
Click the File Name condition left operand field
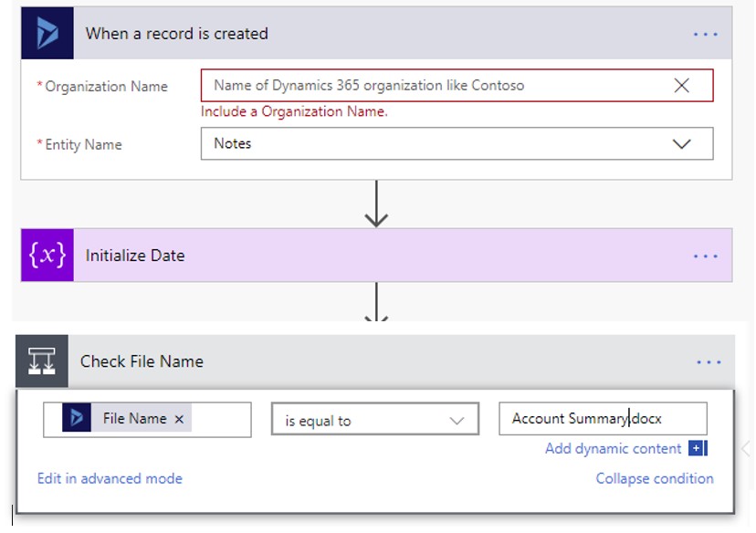[x=147, y=420]
